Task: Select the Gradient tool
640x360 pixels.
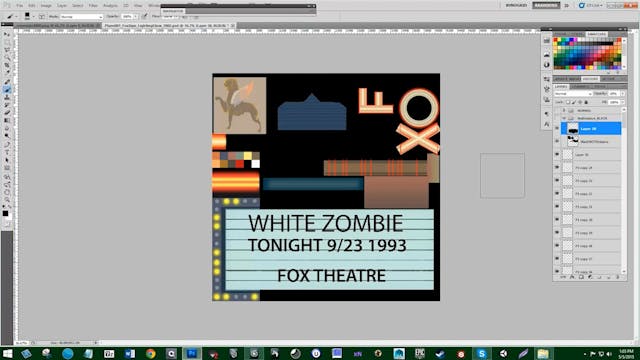Action: click(7, 120)
